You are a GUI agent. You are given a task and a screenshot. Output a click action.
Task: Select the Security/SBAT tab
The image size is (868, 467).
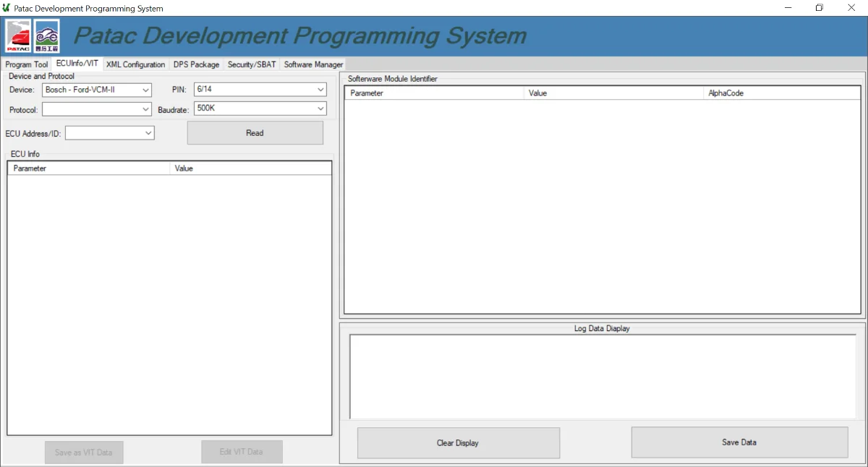pyautogui.click(x=252, y=64)
